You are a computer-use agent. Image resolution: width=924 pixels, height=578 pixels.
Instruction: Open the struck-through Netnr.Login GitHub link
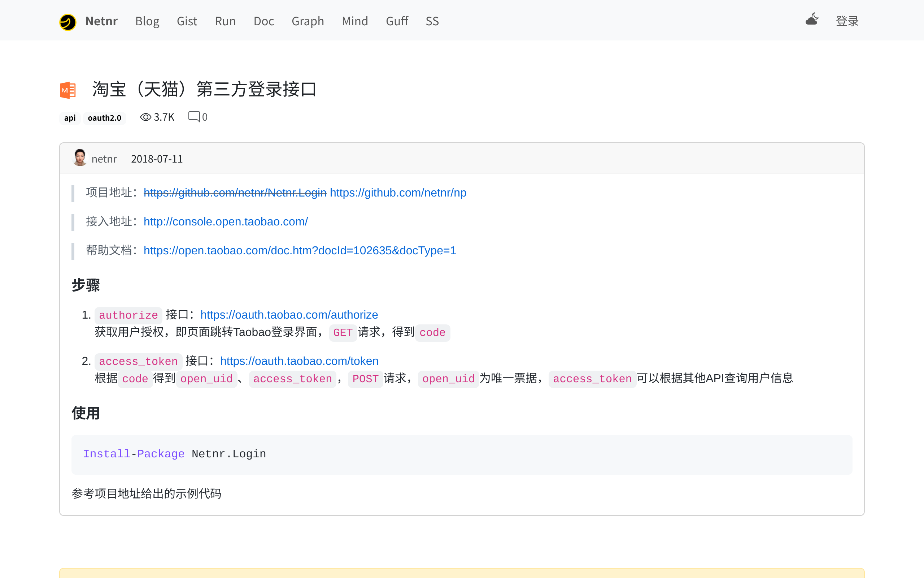tap(235, 193)
